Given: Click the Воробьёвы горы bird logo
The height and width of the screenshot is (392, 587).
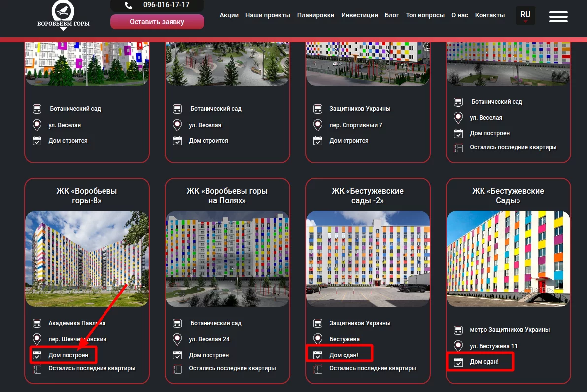Looking at the screenshot, I should pyautogui.click(x=63, y=15).
